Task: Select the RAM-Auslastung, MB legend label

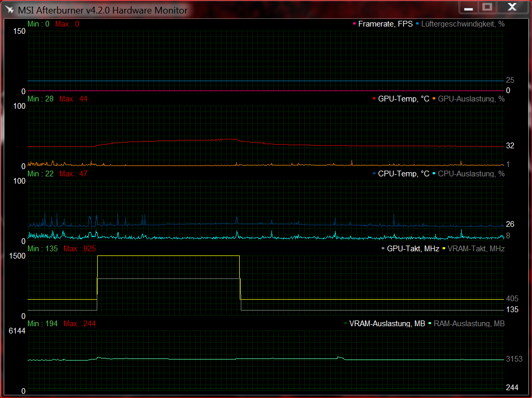Action: pos(469,324)
